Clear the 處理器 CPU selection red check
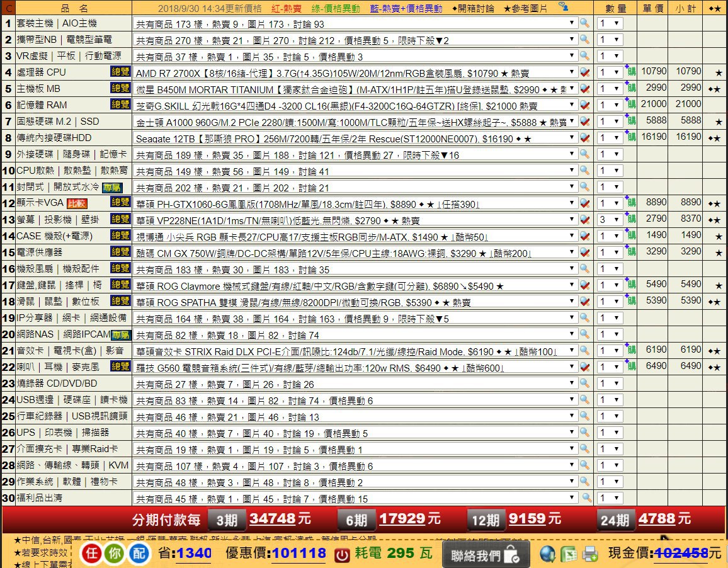Screen dimensions: 728x568 coord(584,72)
